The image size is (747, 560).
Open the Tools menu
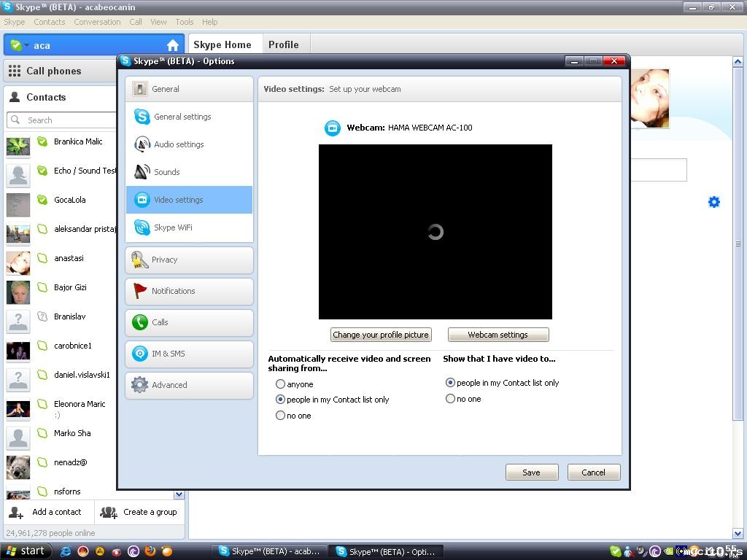coord(185,22)
